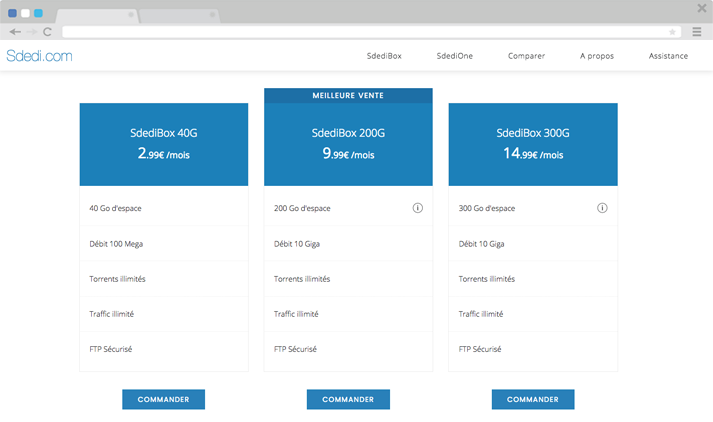Order SdediBox 200G with Commander button
Screen dimensions: 713x422
[x=348, y=399]
